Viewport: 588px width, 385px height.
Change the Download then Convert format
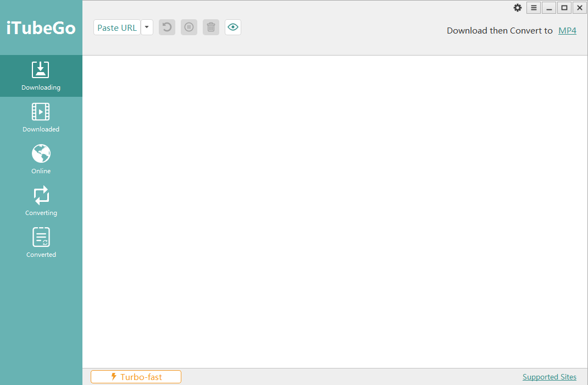pos(567,30)
